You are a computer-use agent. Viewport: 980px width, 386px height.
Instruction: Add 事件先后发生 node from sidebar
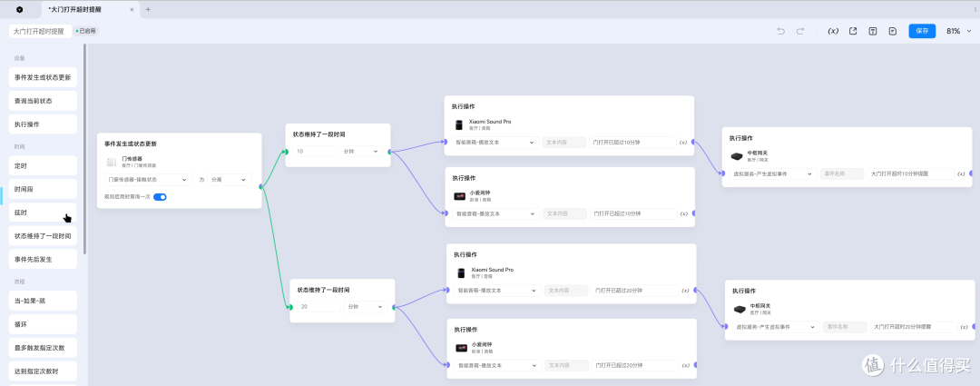click(x=43, y=259)
